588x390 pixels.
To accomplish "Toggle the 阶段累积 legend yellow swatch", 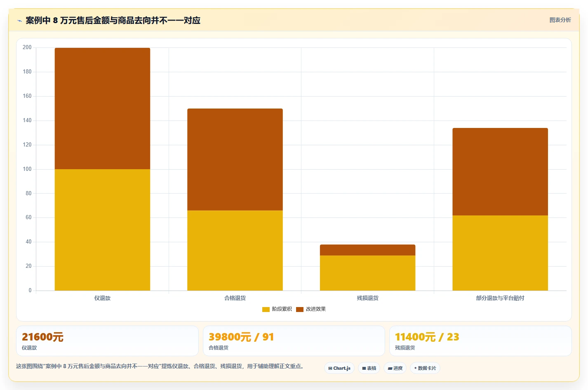I will pos(266,309).
